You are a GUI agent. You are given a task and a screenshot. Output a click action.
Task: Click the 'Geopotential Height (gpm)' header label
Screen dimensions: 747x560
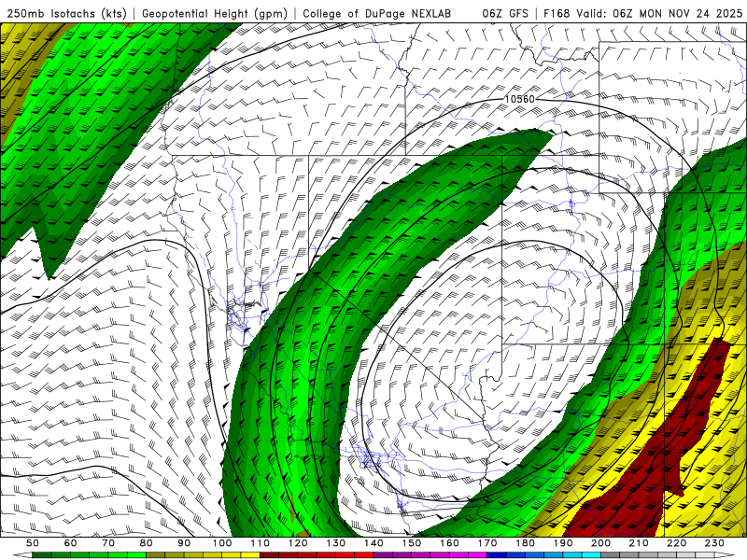[x=215, y=14]
